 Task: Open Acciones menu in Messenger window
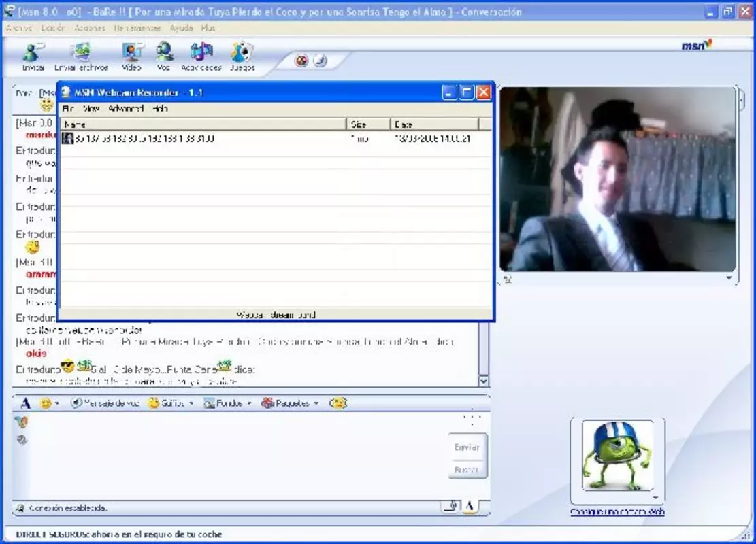tap(90, 28)
